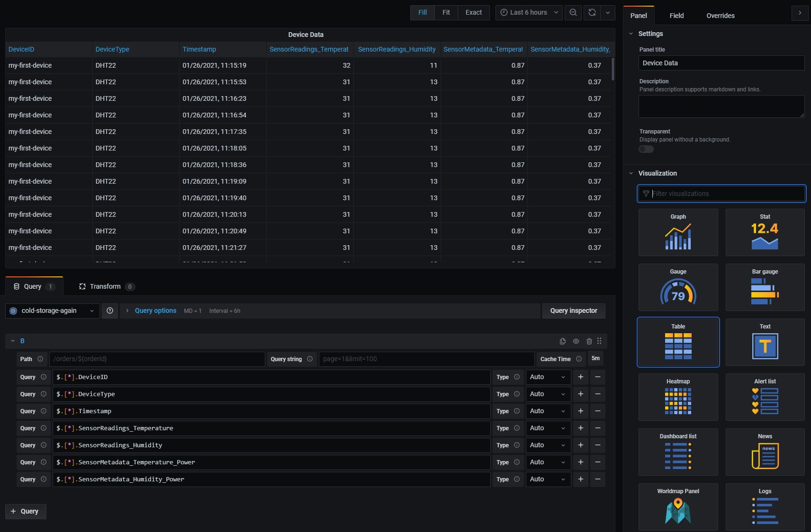Collapse the Visualization section
Viewport: 811px width, 532px height.
(631, 173)
